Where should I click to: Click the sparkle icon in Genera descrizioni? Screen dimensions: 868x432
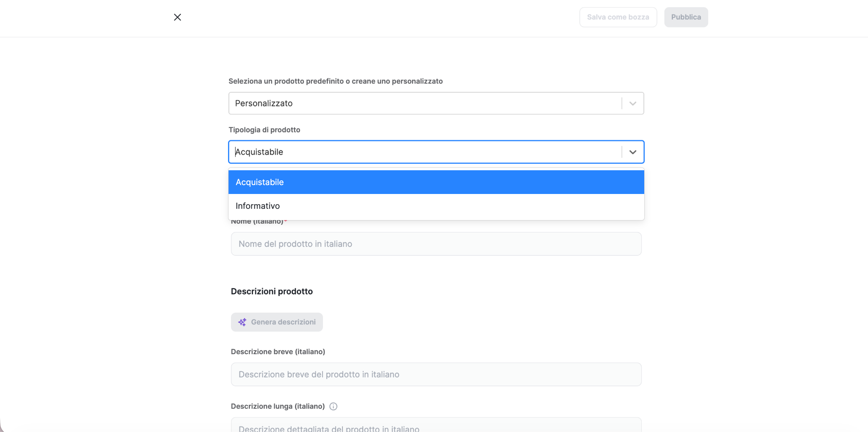(242, 322)
